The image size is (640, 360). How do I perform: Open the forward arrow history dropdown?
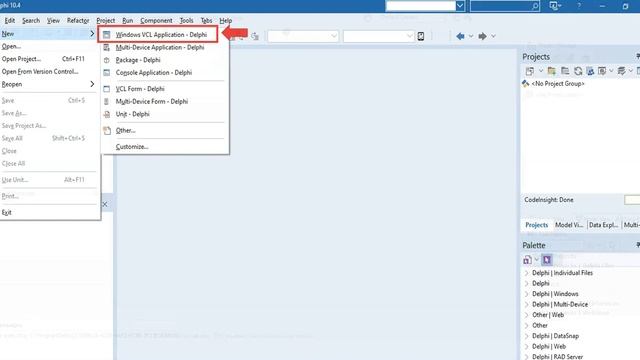click(493, 36)
